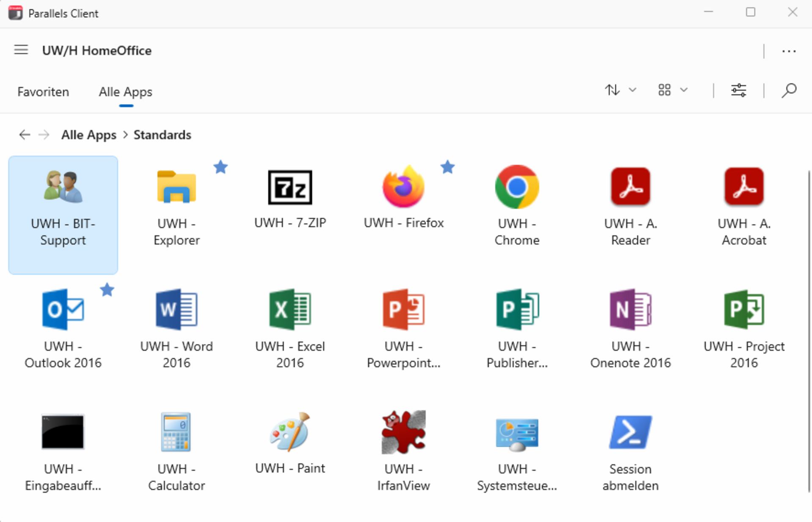Minimize the Parallels Client window
This screenshot has height=522, width=812.
pyautogui.click(x=709, y=12)
